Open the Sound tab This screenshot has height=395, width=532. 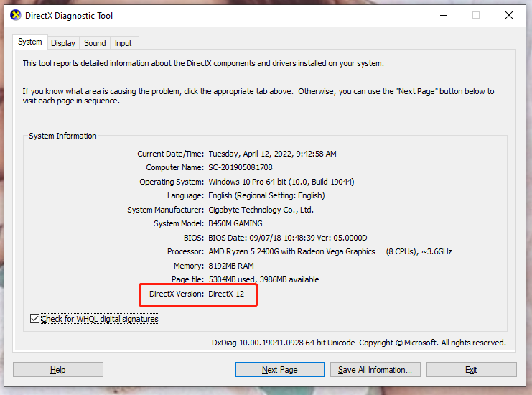point(95,43)
